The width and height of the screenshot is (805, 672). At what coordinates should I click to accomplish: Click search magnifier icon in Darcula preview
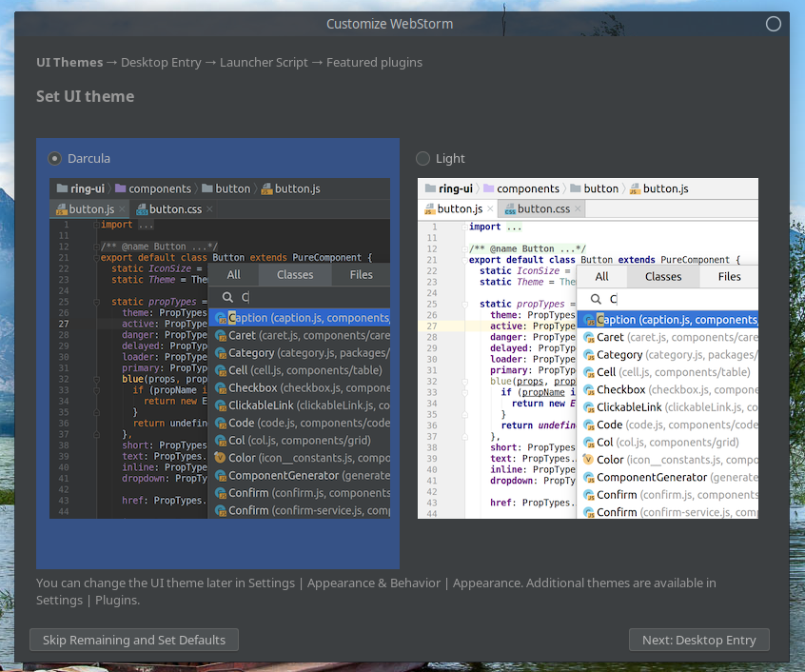pos(227,297)
